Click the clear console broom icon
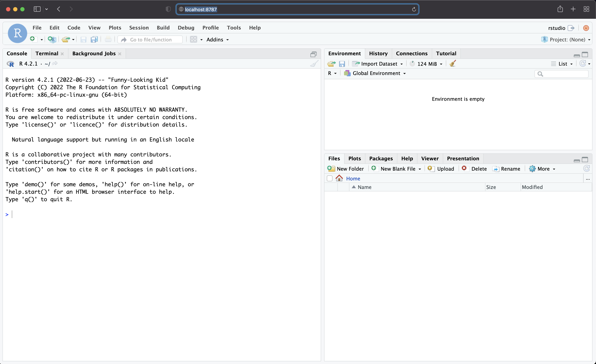This screenshot has height=364, width=596. (x=314, y=64)
